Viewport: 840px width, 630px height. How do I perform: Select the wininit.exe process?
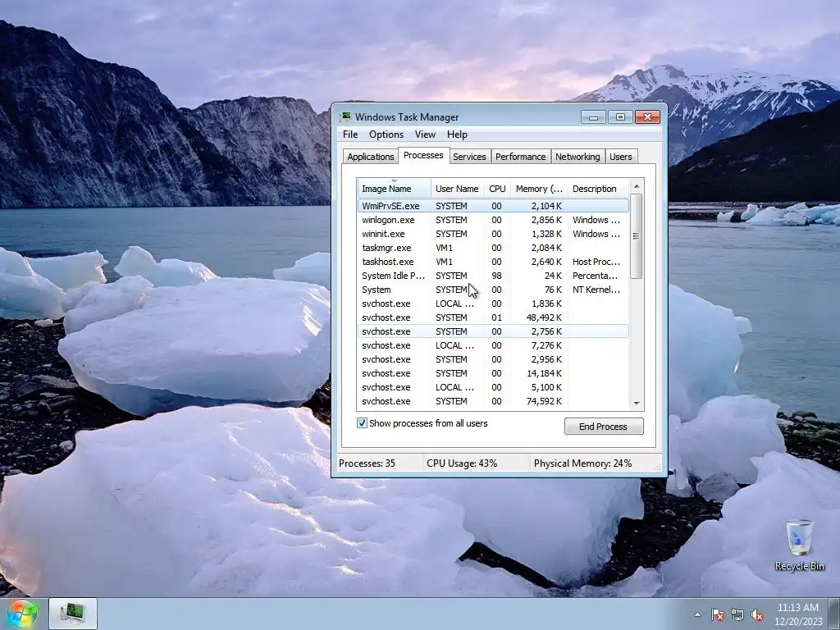pyautogui.click(x=493, y=234)
